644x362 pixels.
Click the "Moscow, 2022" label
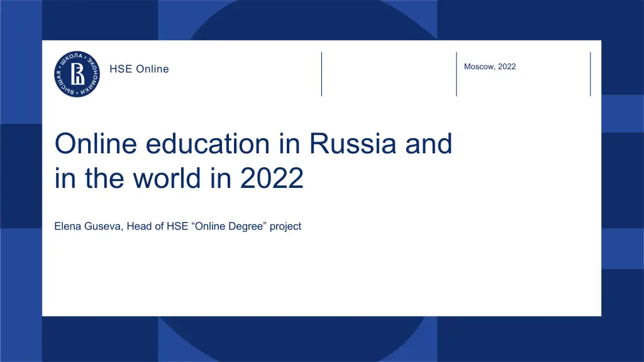(489, 67)
